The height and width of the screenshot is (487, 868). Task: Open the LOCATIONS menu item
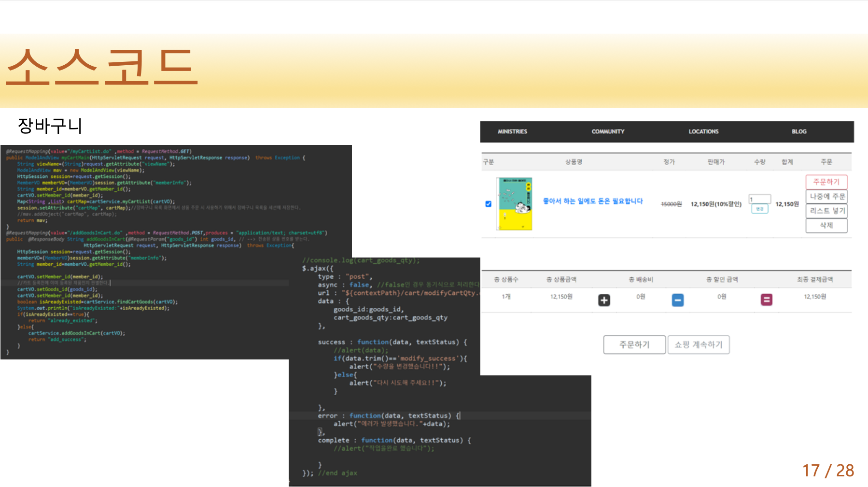pyautogui.click(x=703, y=131)
